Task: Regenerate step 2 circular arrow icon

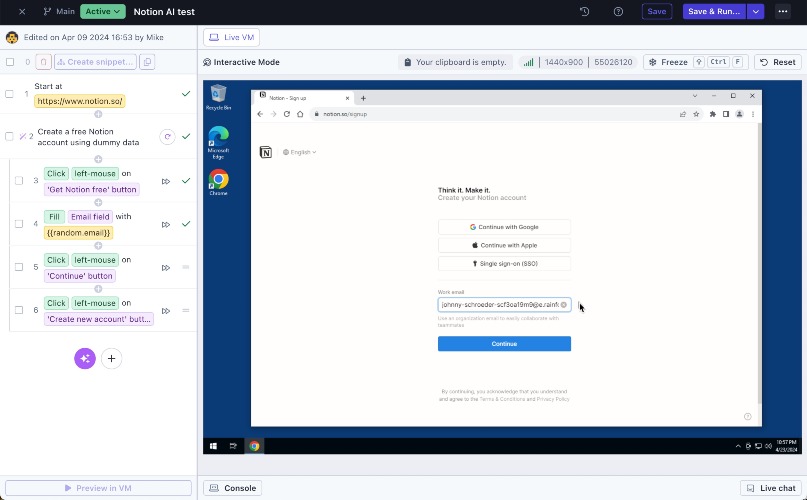Action: point(167,137)
